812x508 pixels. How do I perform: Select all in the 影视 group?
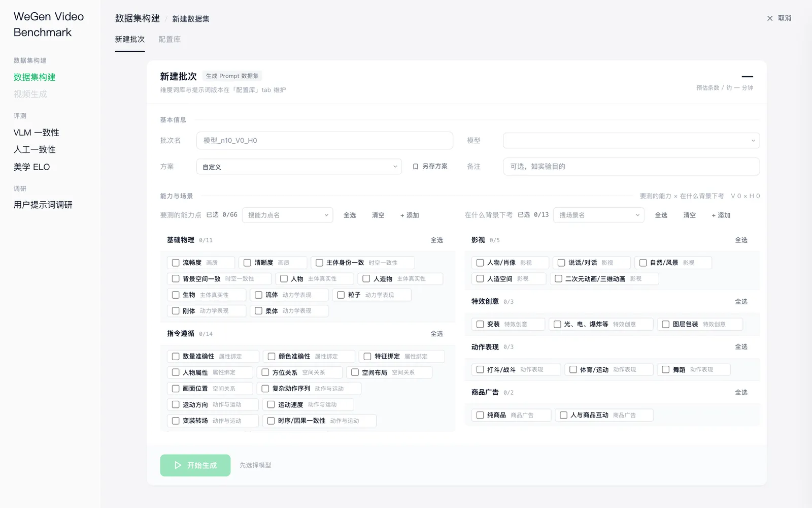(x=741, y=240)
